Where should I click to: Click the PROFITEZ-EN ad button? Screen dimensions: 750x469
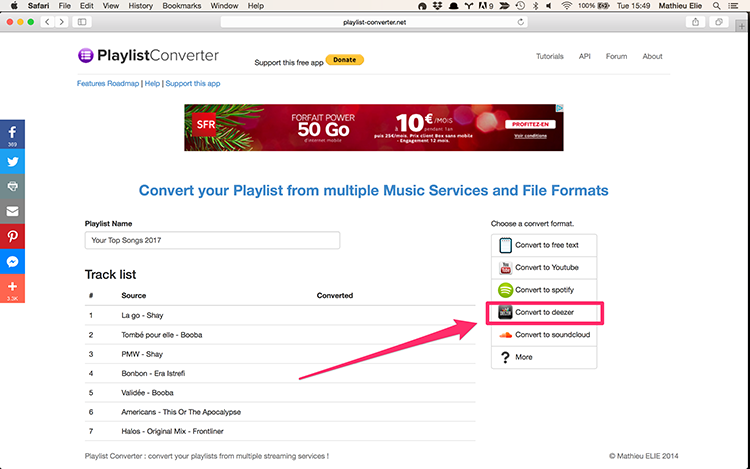click(530, 124)
